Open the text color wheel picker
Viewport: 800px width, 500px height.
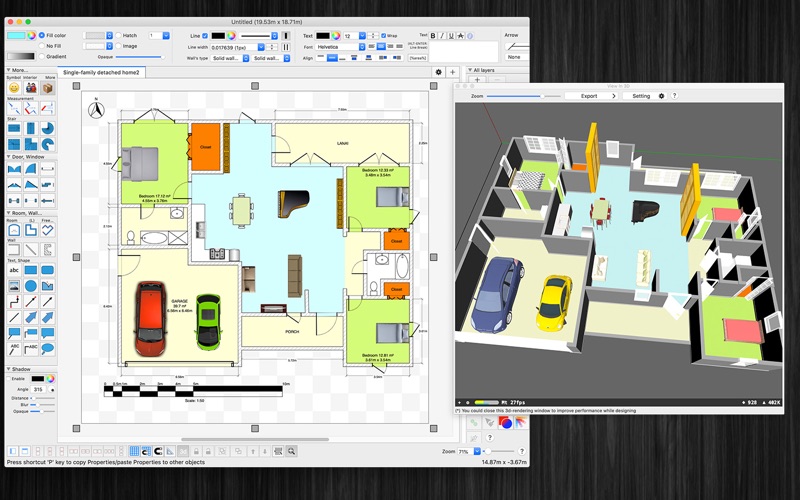[336, 36]
